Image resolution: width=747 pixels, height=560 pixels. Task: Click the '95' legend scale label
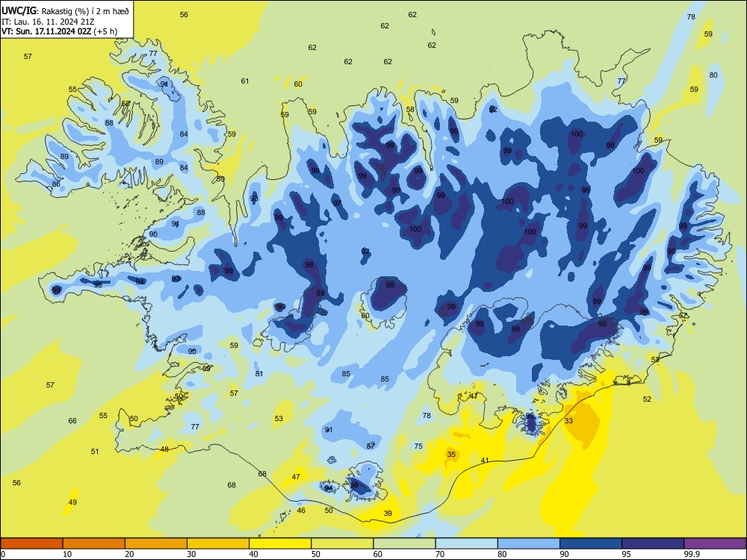click(626, 554)
